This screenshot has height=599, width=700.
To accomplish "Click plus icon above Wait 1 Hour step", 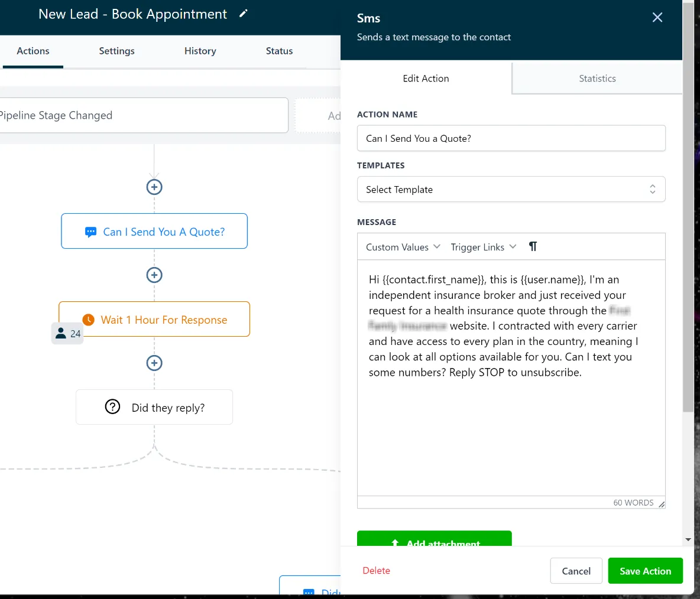I will 154,275.
